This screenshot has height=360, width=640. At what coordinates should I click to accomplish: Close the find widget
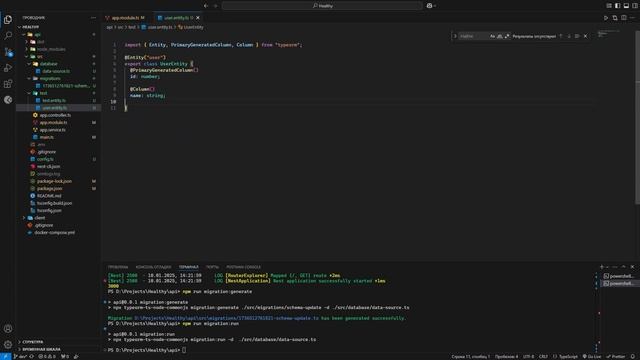[x=586, y=36]
